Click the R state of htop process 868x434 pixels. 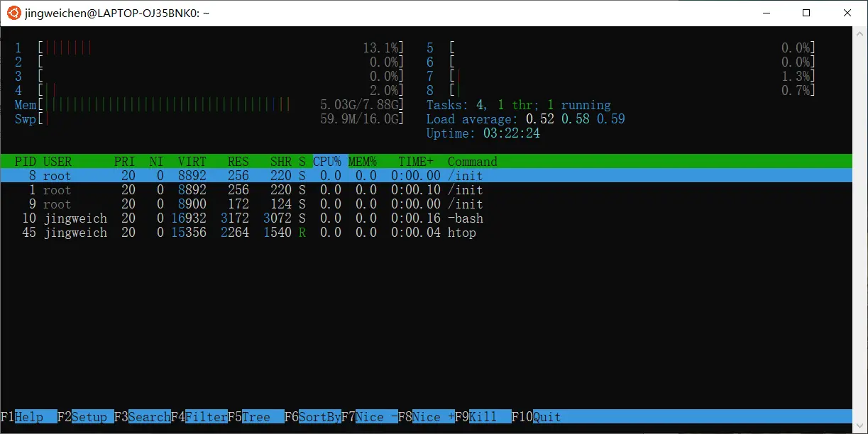302,233
